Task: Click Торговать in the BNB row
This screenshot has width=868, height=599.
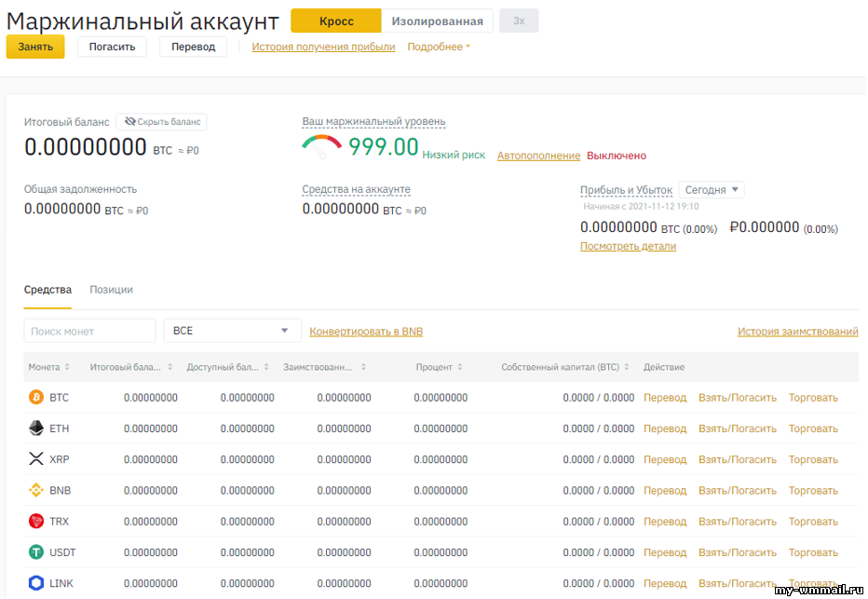Action: point(813,491)
